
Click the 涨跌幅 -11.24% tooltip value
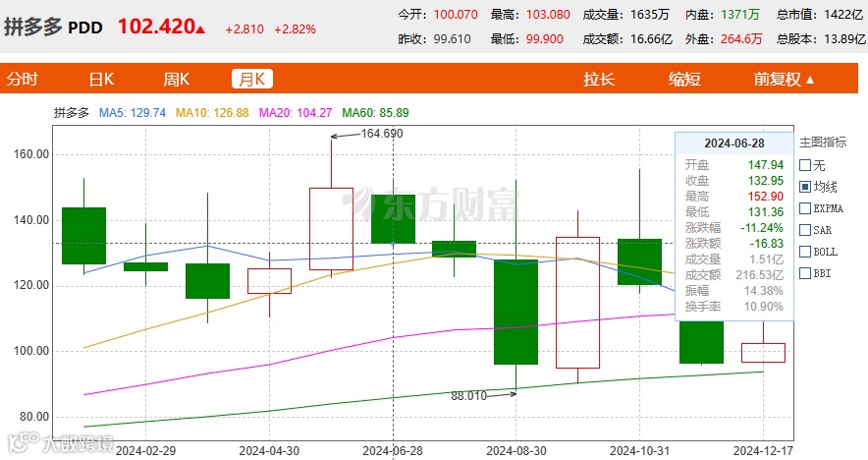click(762, 228)
